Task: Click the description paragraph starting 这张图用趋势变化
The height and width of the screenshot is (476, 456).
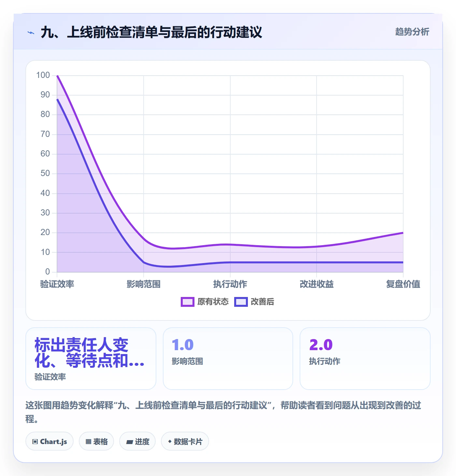Action: [223, 412]
